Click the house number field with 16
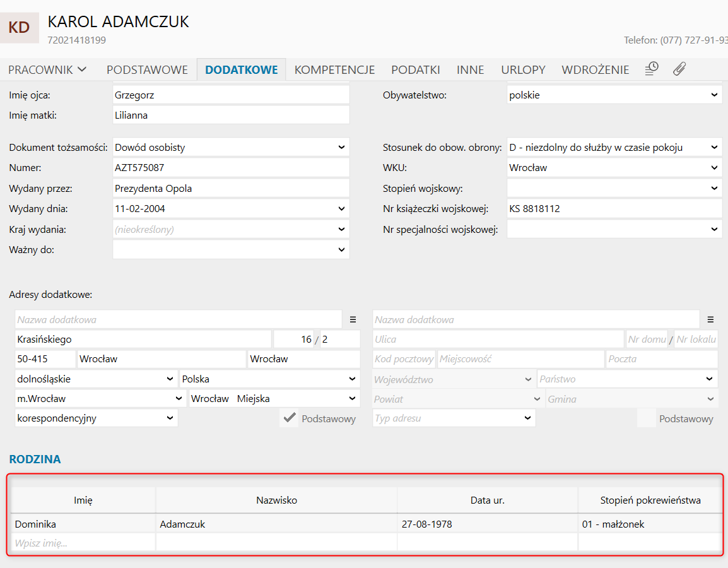Screen dimensions: 728x568 (293, 339)
